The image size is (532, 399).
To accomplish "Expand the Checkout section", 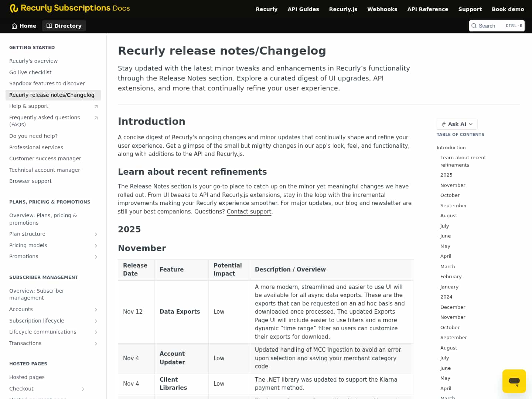I will (83, 389).
